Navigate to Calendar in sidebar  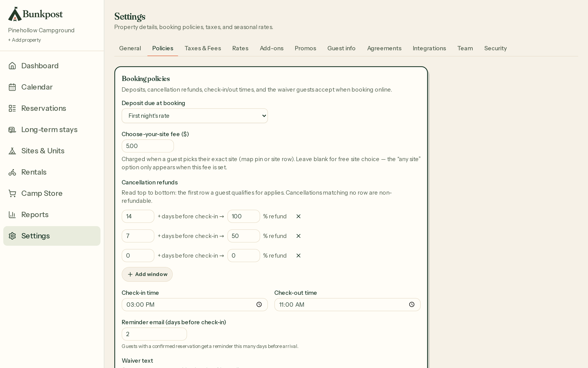click(x=52, y=87)
